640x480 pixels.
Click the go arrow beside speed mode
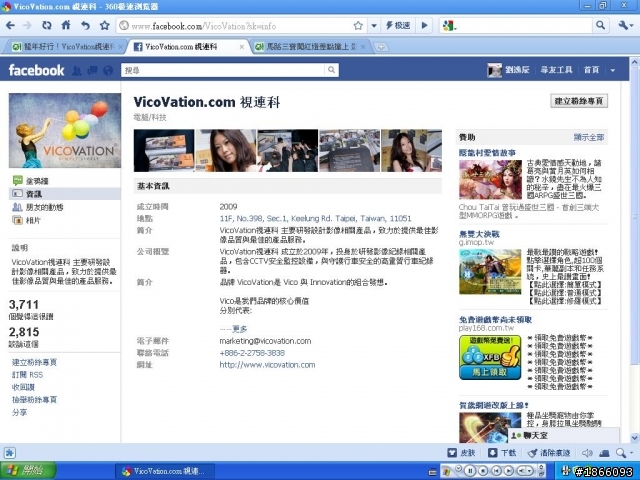coord(424,26)
